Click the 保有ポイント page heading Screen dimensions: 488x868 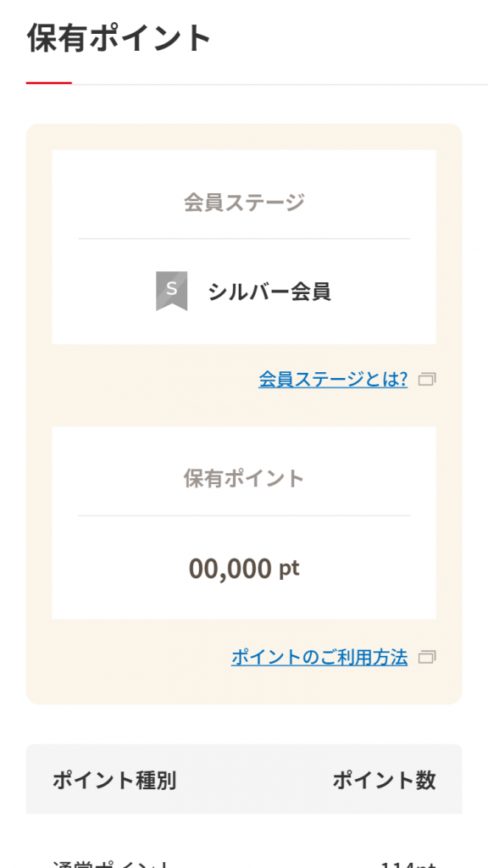click(119, 37)
